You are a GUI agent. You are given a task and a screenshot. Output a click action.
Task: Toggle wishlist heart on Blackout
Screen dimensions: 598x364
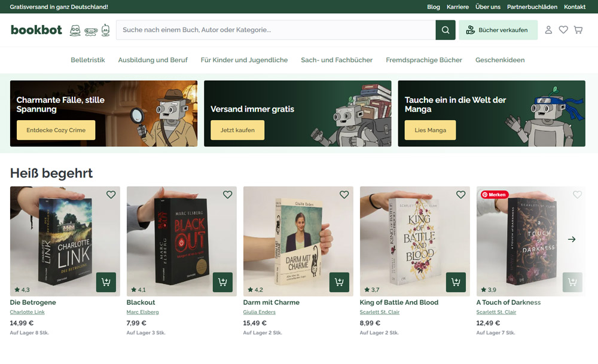(227, 195)
